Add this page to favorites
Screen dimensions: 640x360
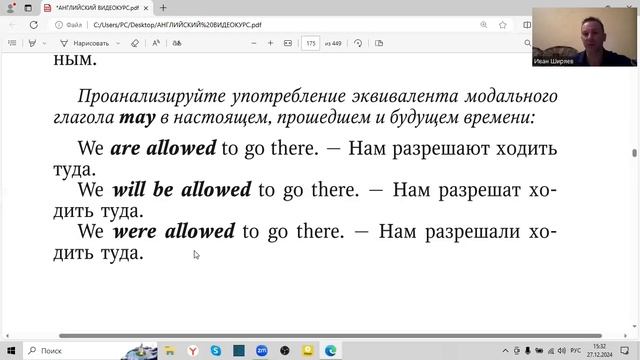(503, 25)
